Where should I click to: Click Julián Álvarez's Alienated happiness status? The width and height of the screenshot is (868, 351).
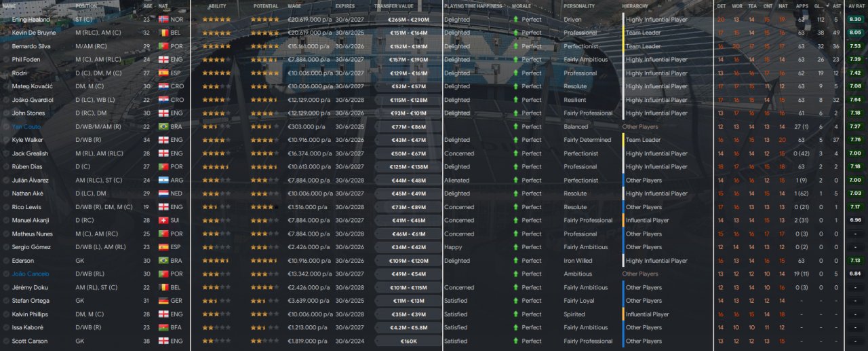click(x=456, y=180)
